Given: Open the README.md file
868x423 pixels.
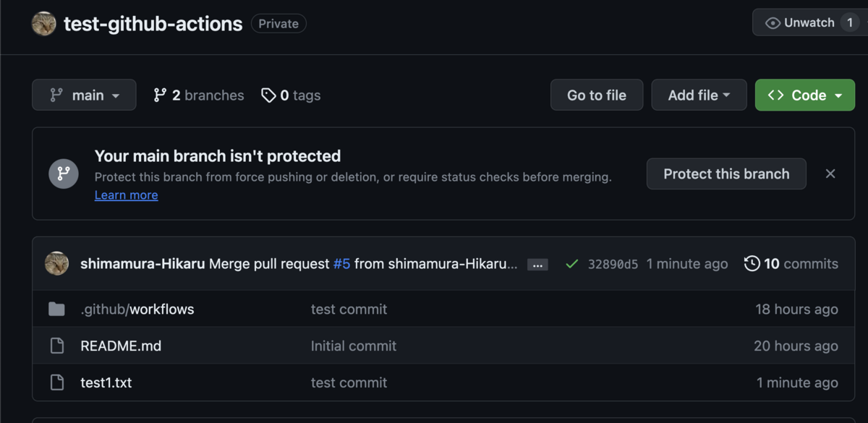Looking at the screenshot, I should coord(121,346).
